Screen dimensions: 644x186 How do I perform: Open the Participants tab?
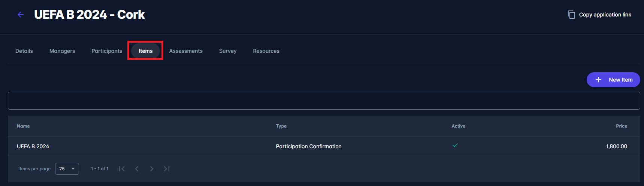coord(107,51)
